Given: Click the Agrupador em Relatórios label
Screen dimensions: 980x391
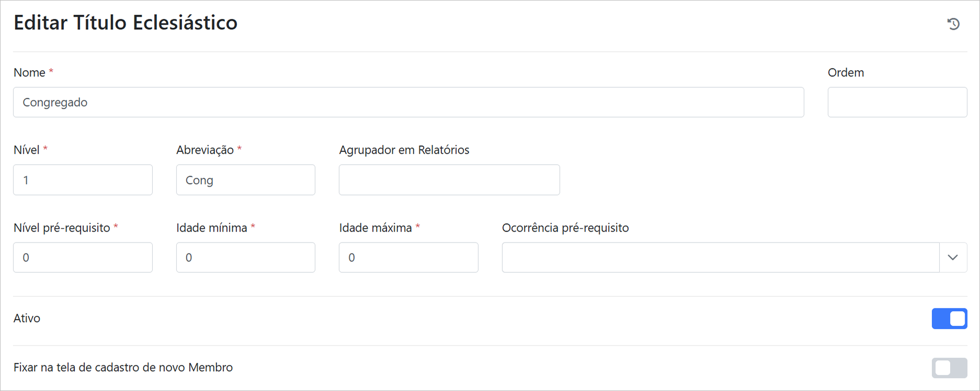Looking at the screenshot, I should coord(404,150).
